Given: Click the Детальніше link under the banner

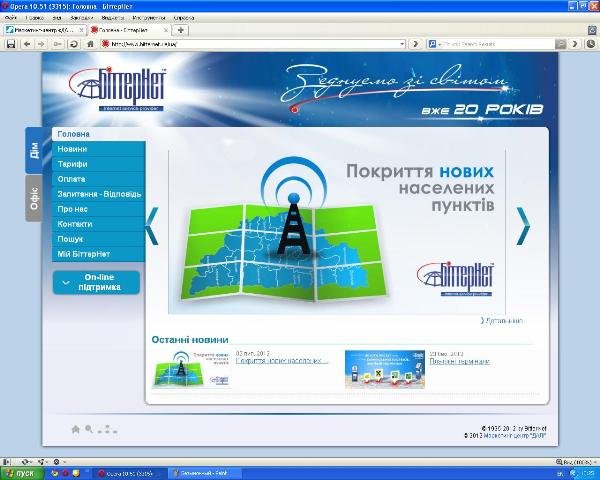Looking at the screenshot, I should pyautogui.click(x=502, y=321).
